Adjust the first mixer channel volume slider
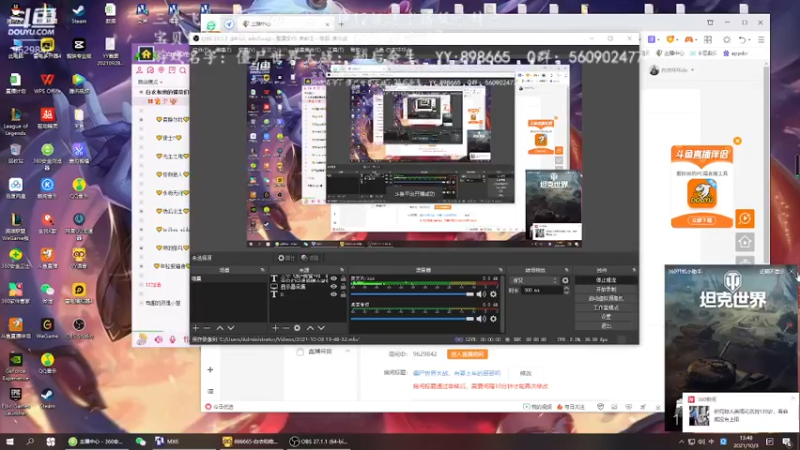This screenshot has width=800, height=450. coord(412,294)
